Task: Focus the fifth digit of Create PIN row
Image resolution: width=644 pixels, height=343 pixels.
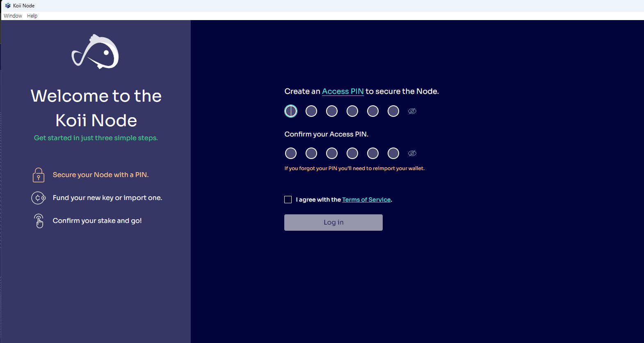Action: (x=373, y=111)
